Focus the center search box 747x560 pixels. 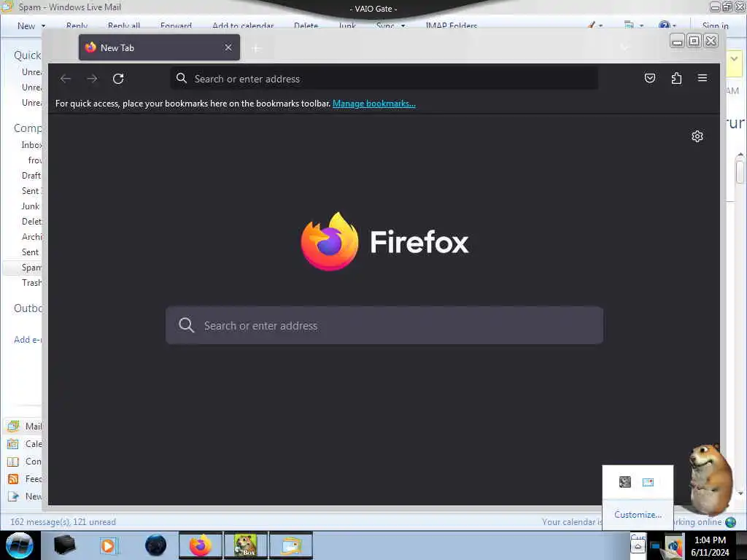[x=384, y=325]
